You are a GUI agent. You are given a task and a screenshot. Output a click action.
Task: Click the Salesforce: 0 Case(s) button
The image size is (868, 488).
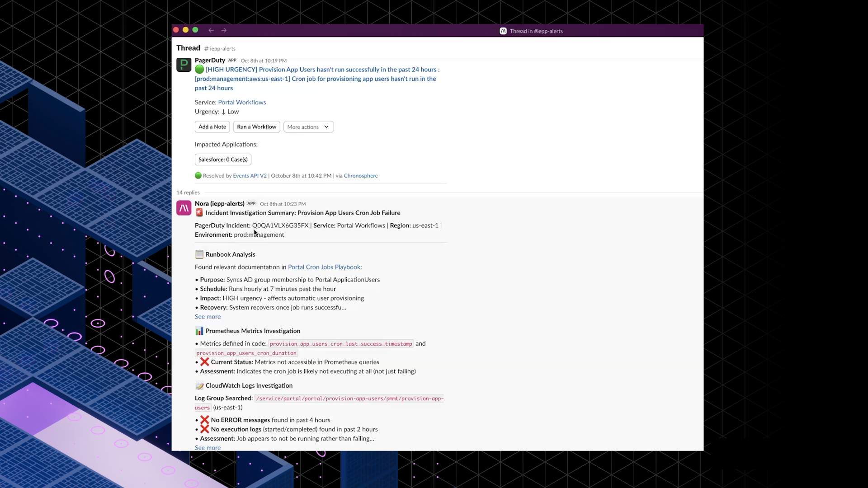223,160
